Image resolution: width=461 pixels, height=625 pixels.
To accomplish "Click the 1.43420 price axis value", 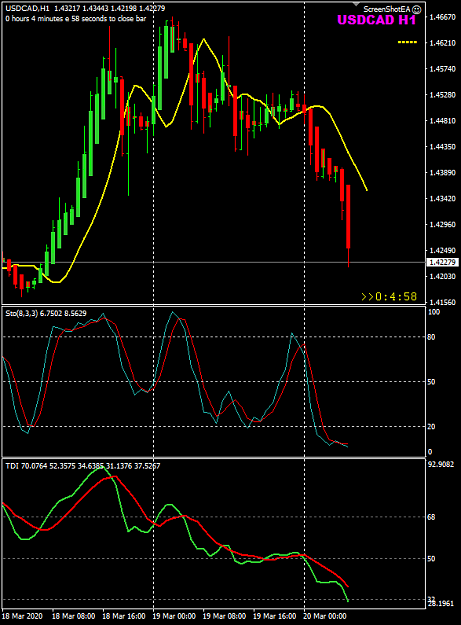I will tap(442, 199).
